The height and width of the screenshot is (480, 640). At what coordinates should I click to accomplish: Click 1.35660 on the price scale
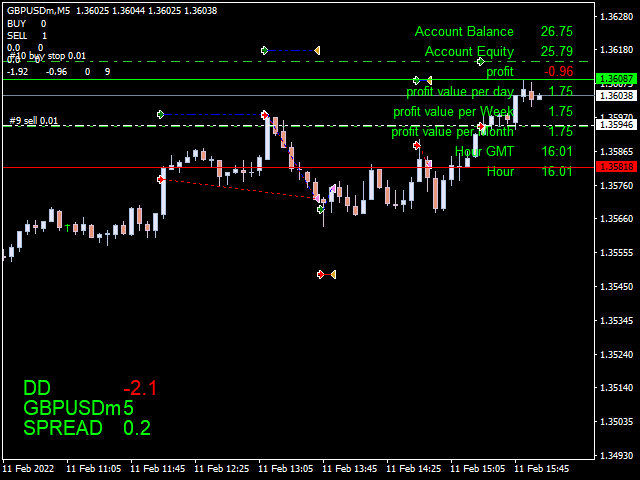coord(616,219)
